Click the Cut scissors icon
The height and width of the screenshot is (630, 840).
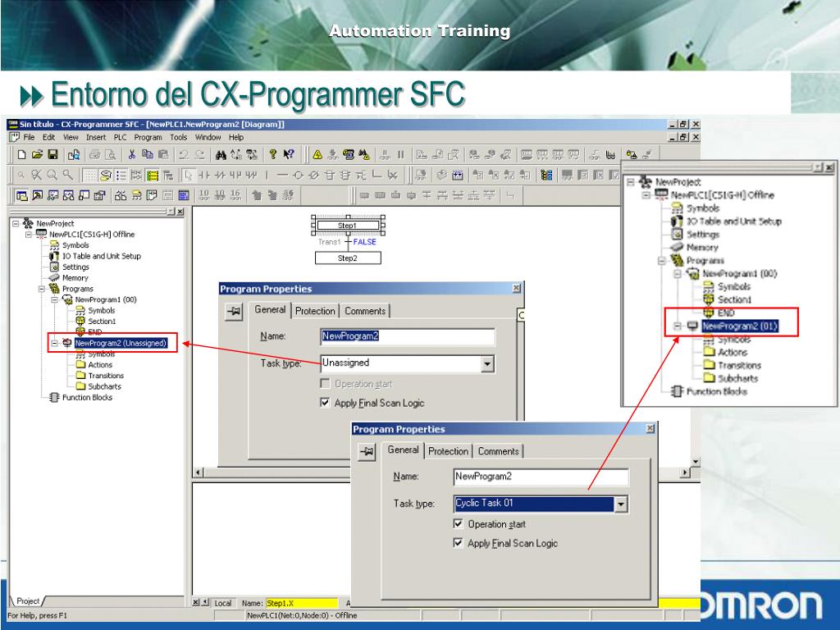pyautogui.click(x=131, y=155)
